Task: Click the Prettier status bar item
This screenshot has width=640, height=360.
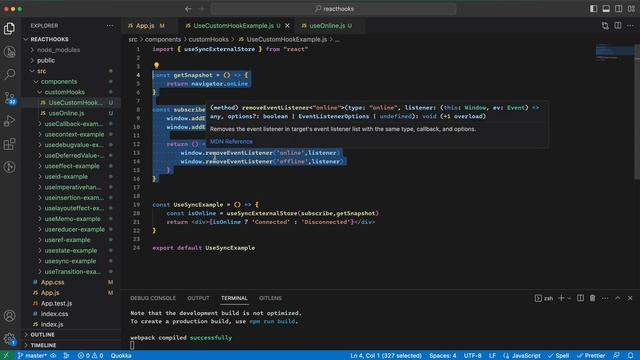Action: coord(591,356)
